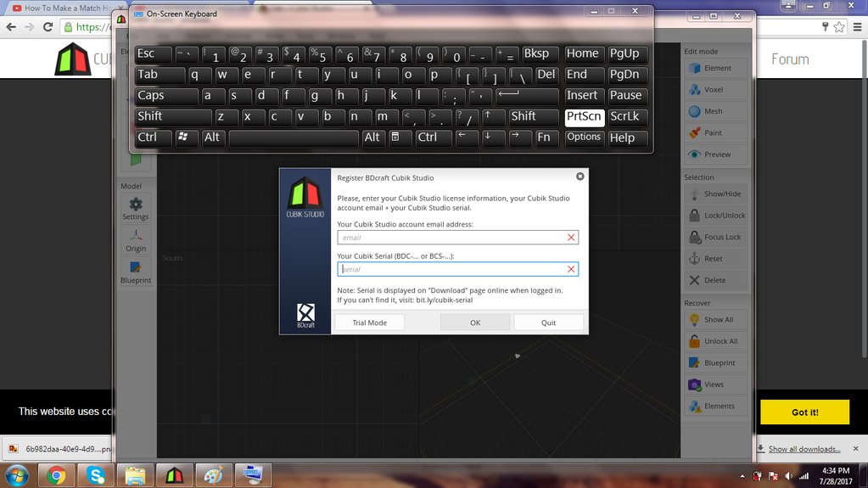Image resolution: width=868 pixels, height=488 pixels.
Task: Click Unlock All in Recover panel
Action: pyautogui.click(x=716, y=340)
